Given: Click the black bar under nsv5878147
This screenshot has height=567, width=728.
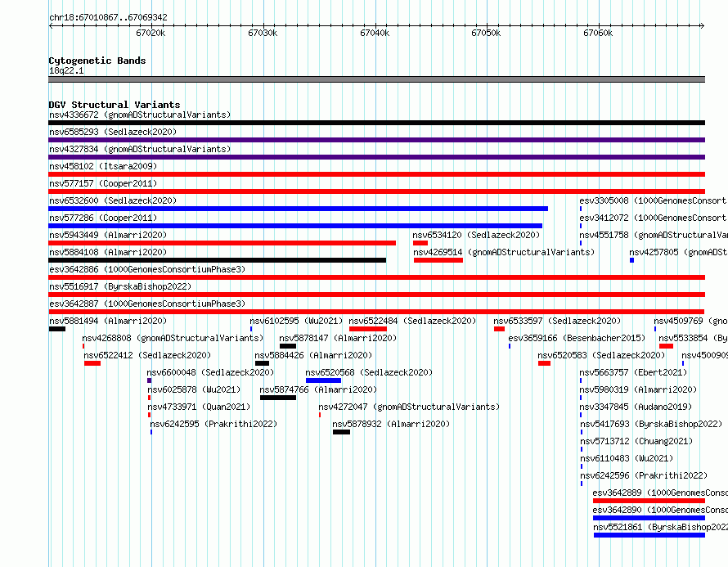Looking at the screenshot, I should (x=288, y=346).
